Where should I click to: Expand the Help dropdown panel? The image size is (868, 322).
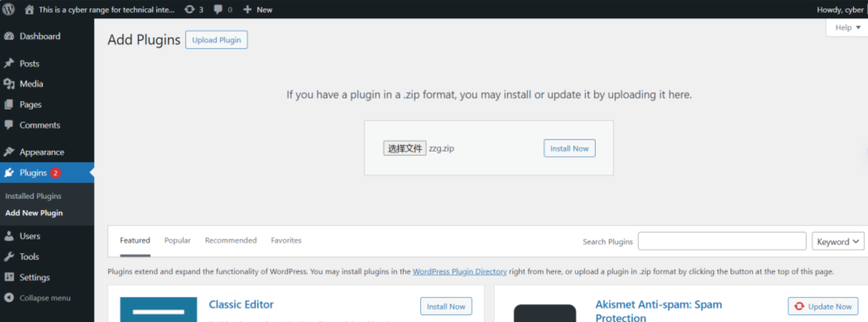click(x=847, y=28)
